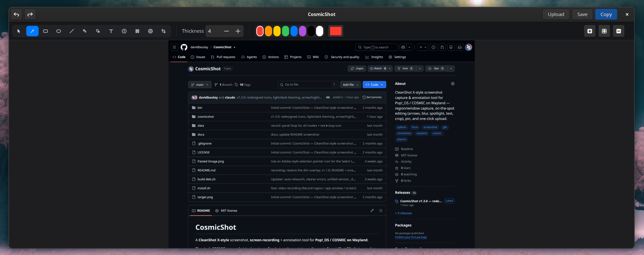Viewport: 644px width, 255px height.
Task: Click the Unpin repository button
Action: [x=357, y=69]
